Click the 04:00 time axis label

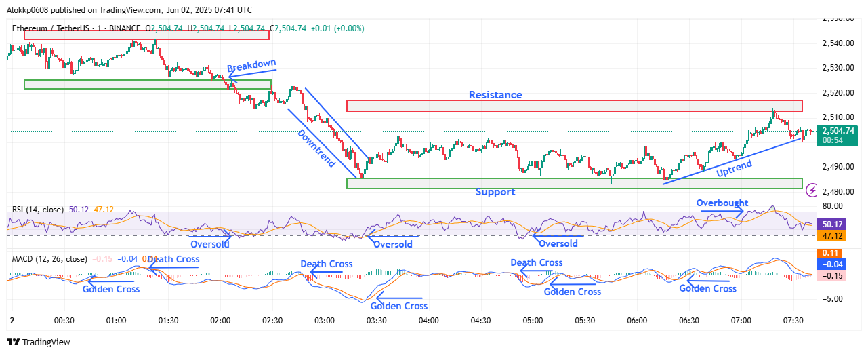coord(429,320)
